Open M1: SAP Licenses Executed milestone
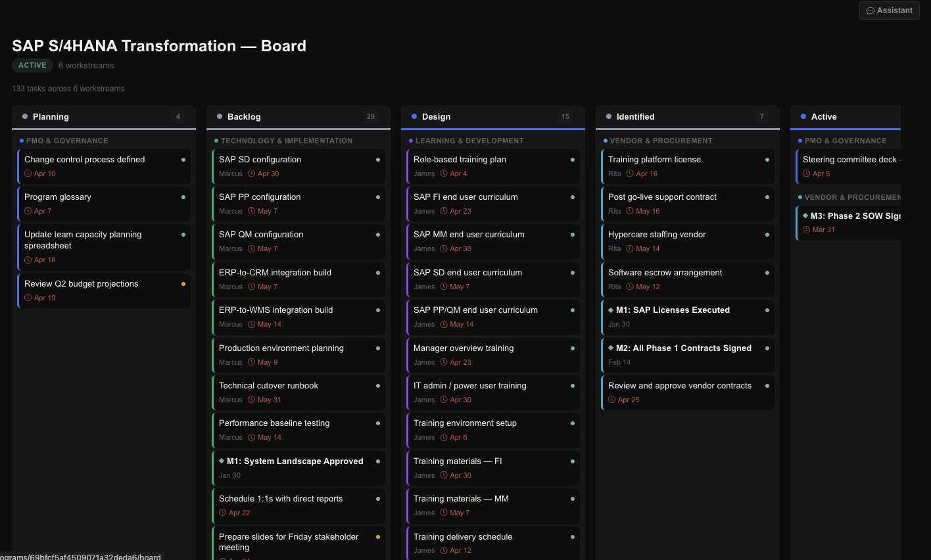Screen dimensions: 931x560 688,317
